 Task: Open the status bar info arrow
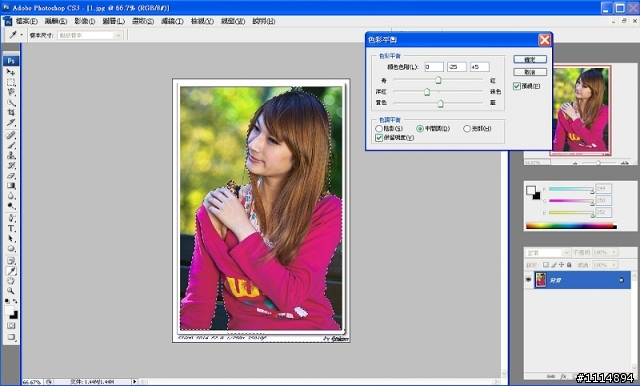135,382
